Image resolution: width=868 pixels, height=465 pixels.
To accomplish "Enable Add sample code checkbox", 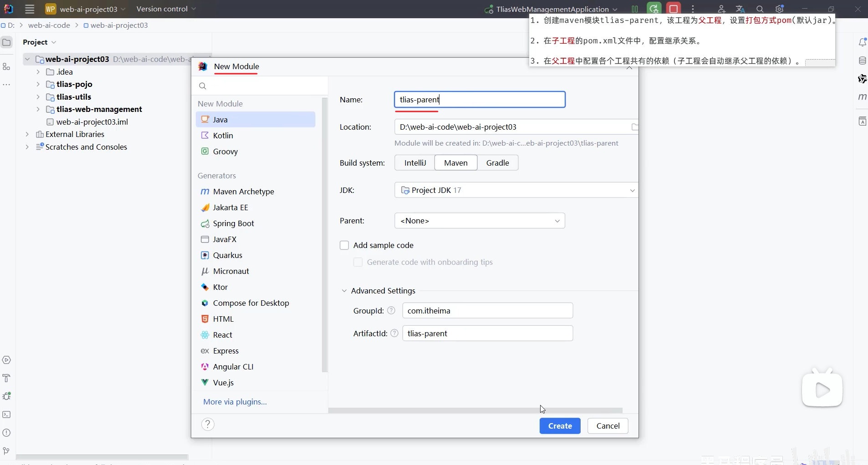I will click(x=344, y=245).
